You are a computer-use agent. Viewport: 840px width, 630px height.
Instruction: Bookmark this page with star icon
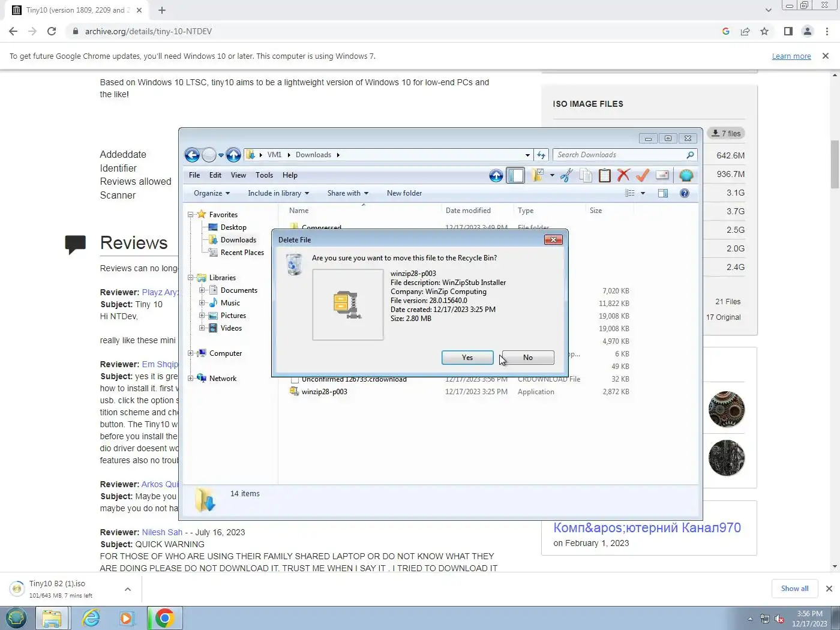pyautogui.click(x=764, y=31)
